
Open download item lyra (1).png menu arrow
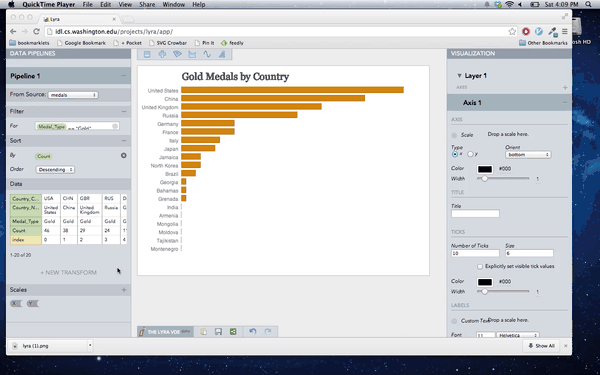coord(90,346)
